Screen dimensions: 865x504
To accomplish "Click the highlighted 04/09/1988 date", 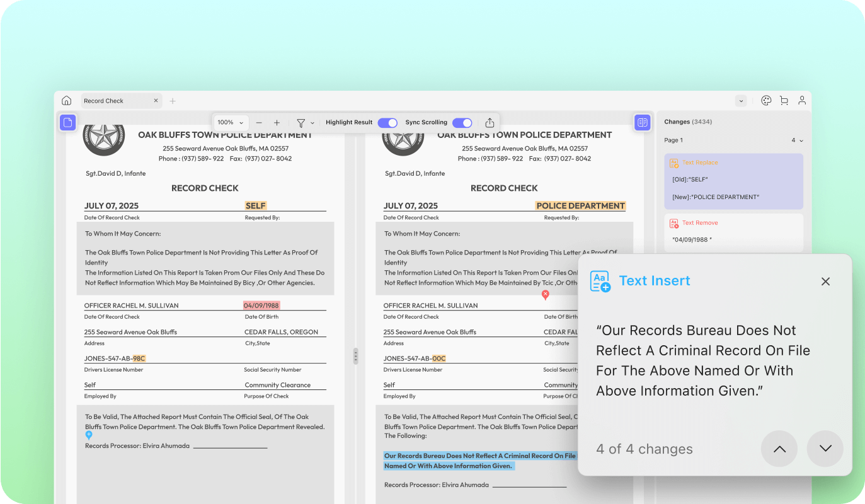I will point(261,306).
